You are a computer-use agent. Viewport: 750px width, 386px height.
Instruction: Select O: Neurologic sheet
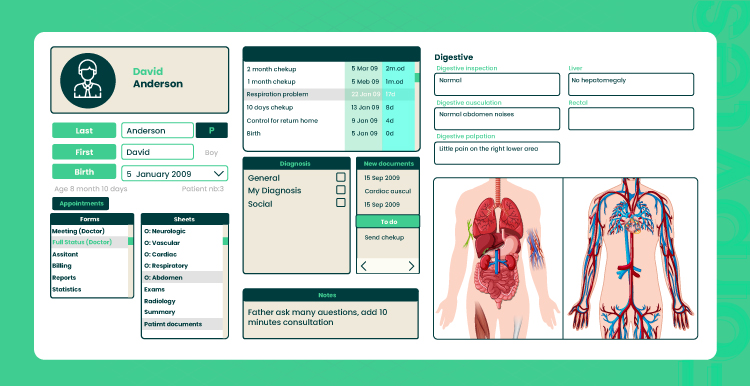click(183, 231)
